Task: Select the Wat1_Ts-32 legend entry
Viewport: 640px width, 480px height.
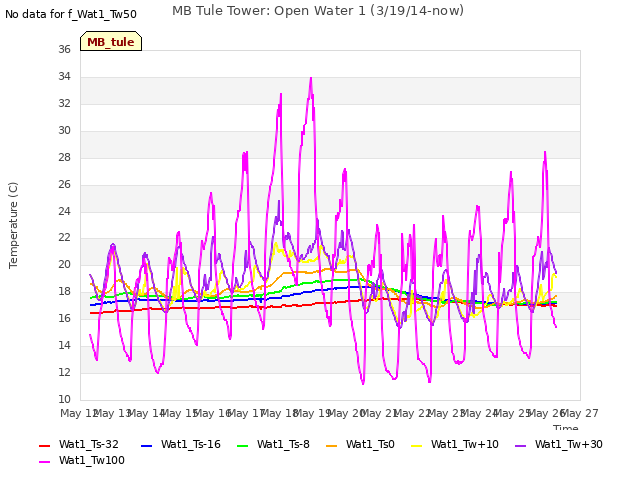Action: (79, 444)
